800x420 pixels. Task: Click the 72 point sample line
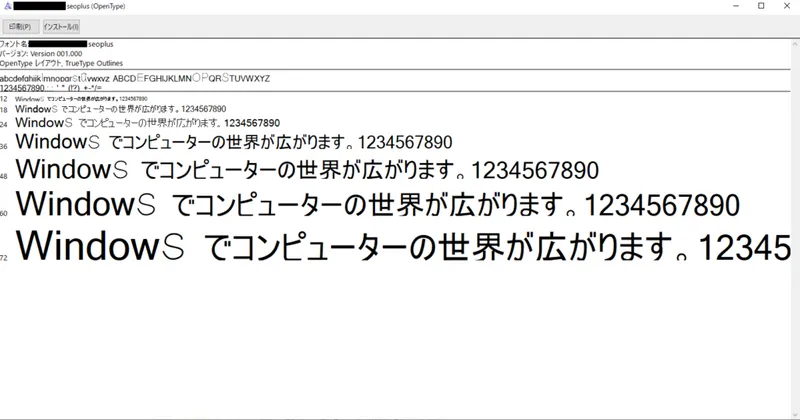pos(403,246)
